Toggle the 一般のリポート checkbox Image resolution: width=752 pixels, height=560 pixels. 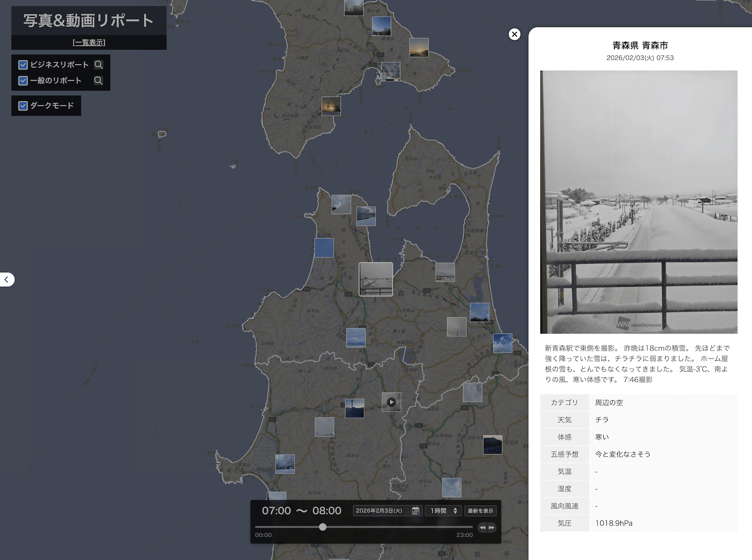23,81
